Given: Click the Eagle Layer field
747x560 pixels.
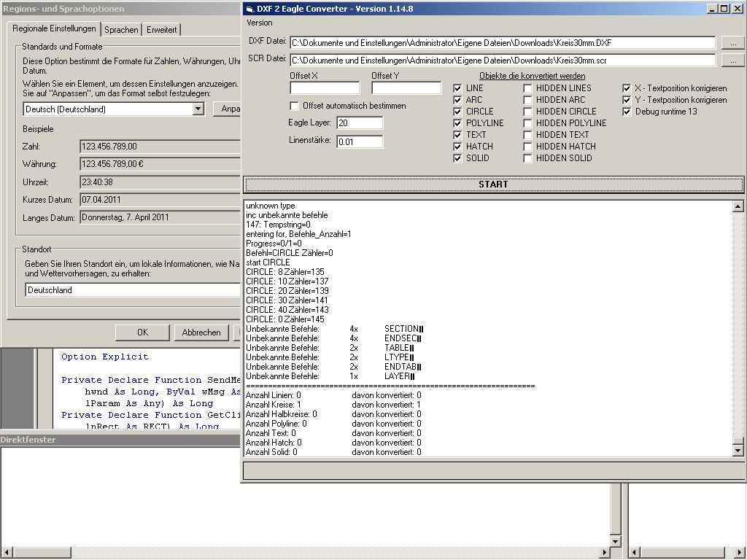Looking at the screenshot, I should tap(360, 122).
